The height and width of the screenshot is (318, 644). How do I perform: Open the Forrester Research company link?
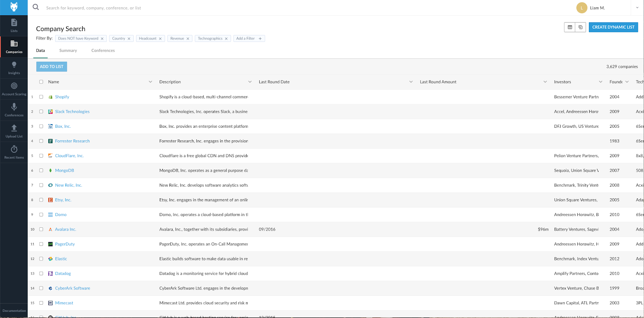[x=72, y=141]
